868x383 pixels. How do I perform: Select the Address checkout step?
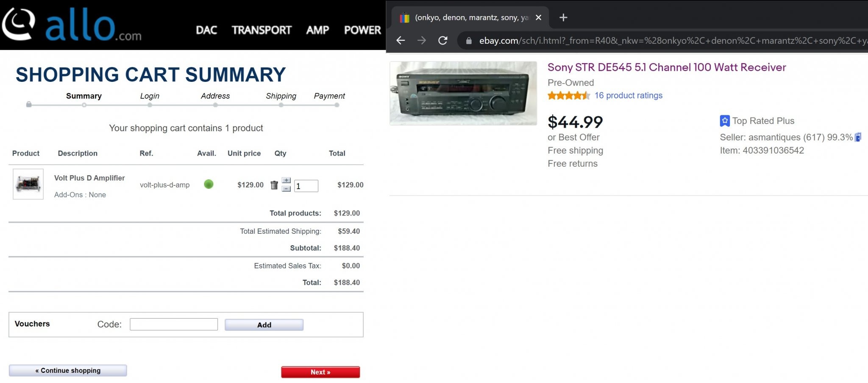pos(215,96)
